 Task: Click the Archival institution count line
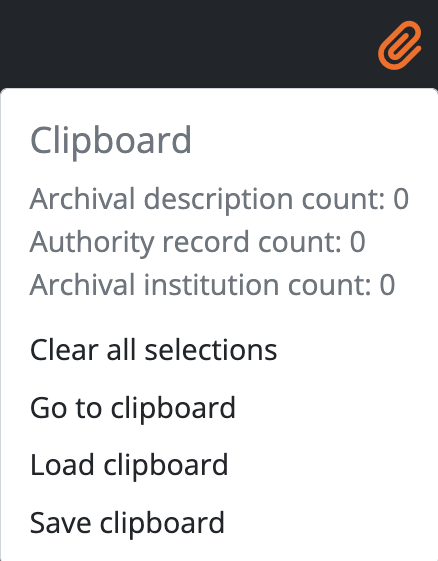pos(213,285)
